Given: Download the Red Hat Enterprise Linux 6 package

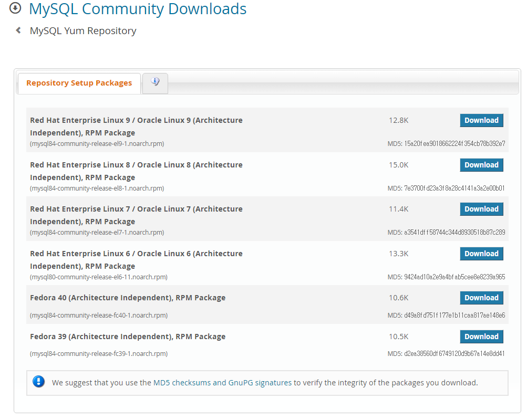Looking at the screenshot, I should [481, 254].
